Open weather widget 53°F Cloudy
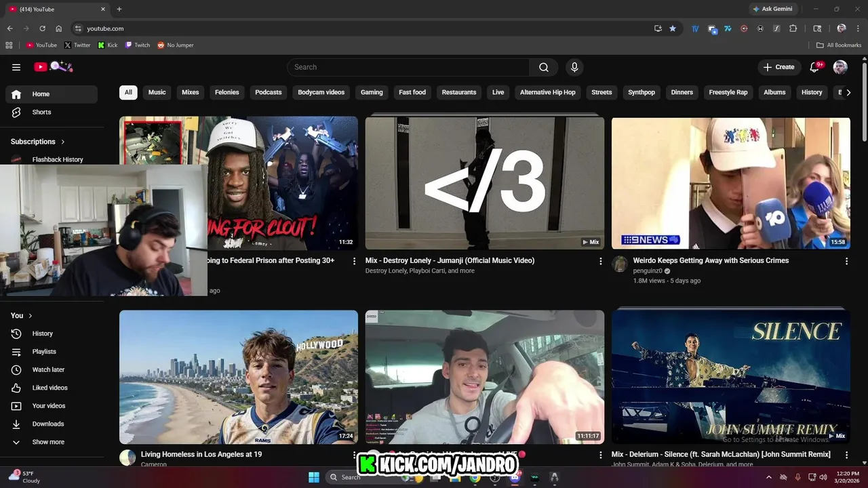868x488 pixels. (x=24, y=477)
